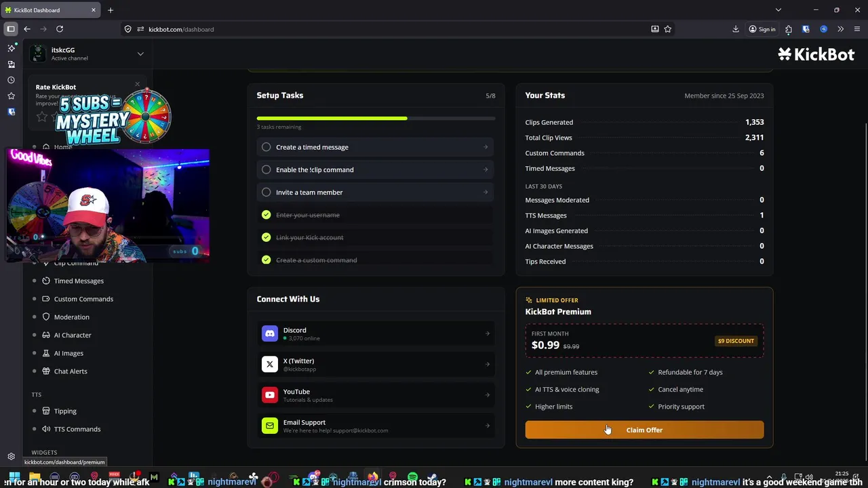
Task: Expand the itskcGG channel dropdown
Action: click(x=140, y=54)
